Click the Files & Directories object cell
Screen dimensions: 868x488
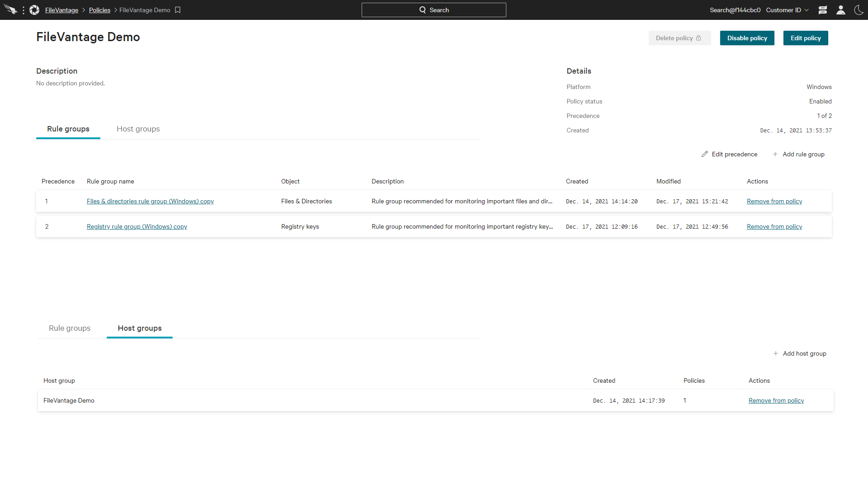coord(307,201)
